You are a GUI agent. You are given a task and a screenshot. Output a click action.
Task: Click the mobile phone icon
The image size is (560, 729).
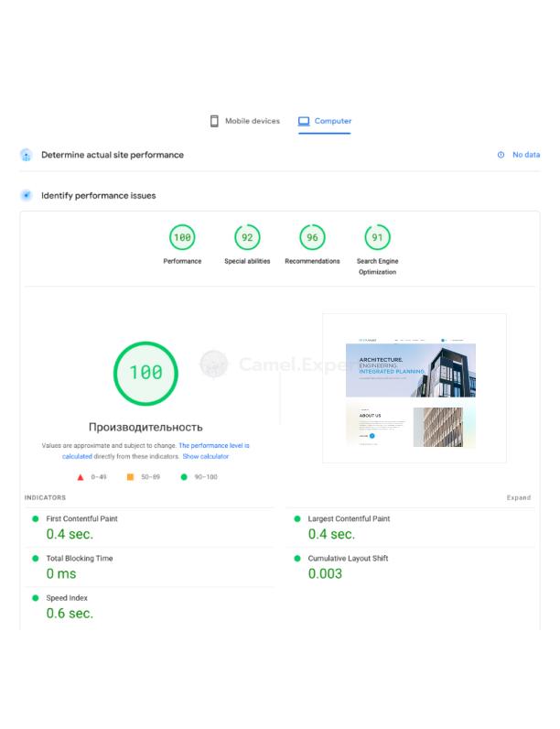214,121
